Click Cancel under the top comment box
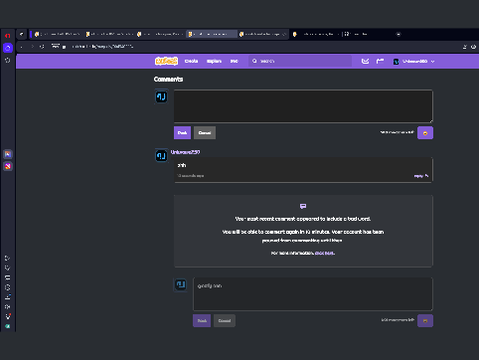479x360 pixels. click(x=205, y=133)
